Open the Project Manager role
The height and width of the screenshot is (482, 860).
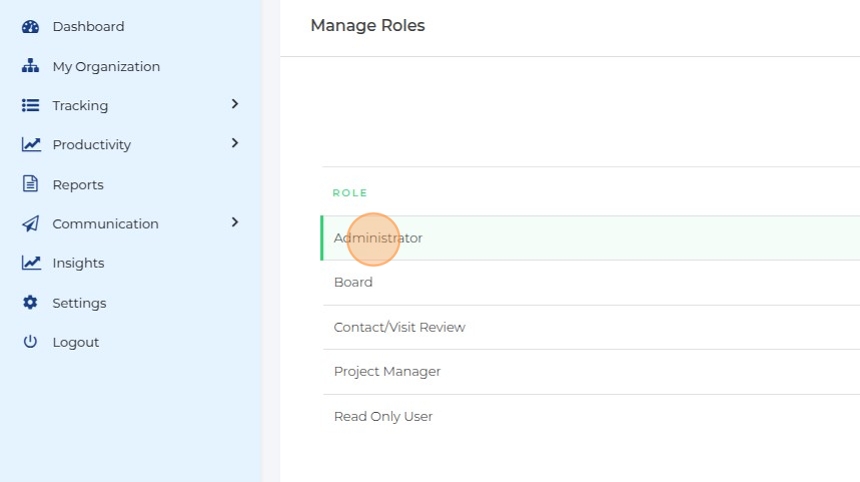387,371
